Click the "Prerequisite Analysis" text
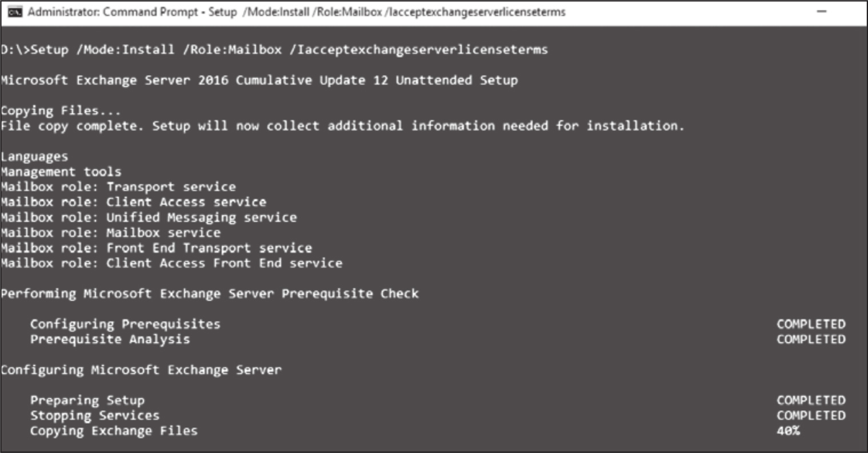 [110, 340]
